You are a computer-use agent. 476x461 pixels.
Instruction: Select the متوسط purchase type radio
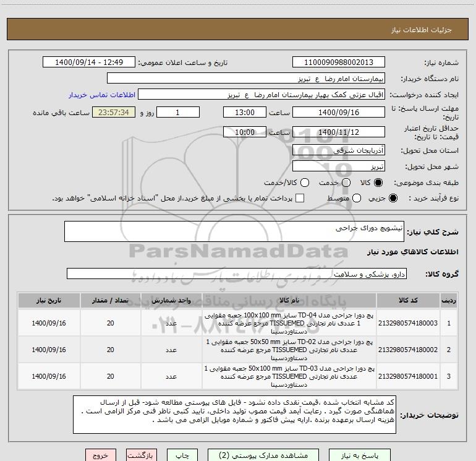357,198
